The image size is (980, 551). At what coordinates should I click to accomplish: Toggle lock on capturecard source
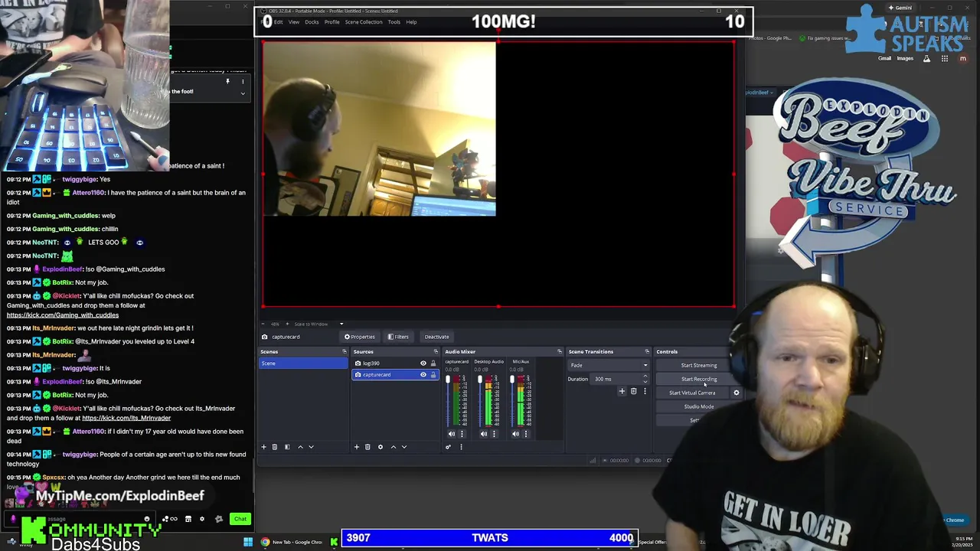(x=433, y=375)
